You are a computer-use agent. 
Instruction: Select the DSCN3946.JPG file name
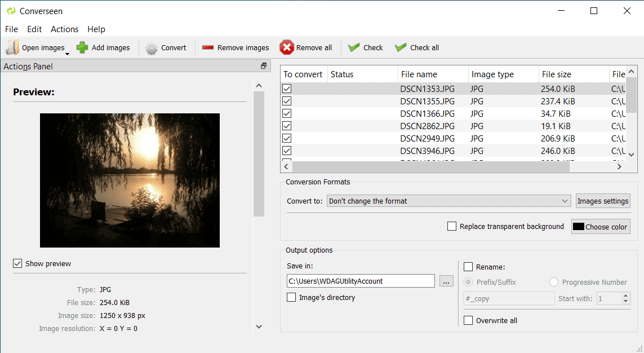coord(427,151)
